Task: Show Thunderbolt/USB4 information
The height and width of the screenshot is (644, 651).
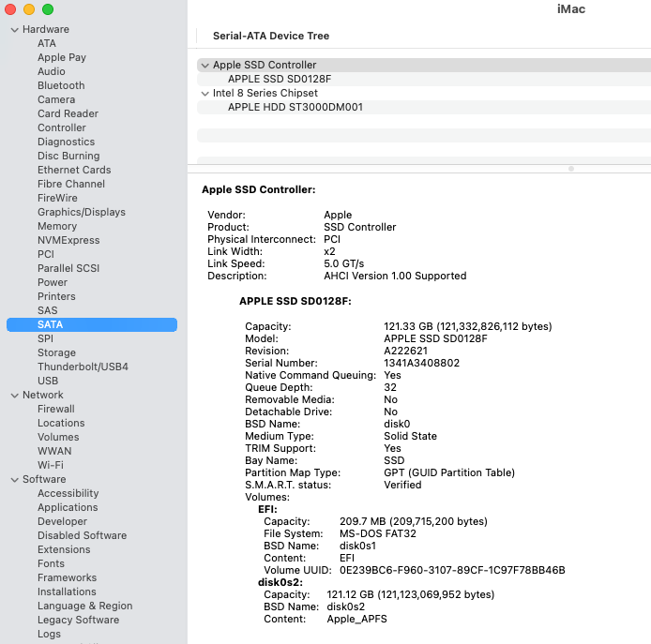Action: point(83,367)
